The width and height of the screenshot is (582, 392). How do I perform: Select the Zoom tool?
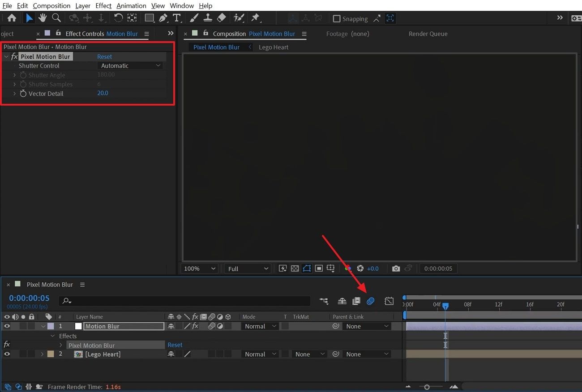[x=56, y=18]
